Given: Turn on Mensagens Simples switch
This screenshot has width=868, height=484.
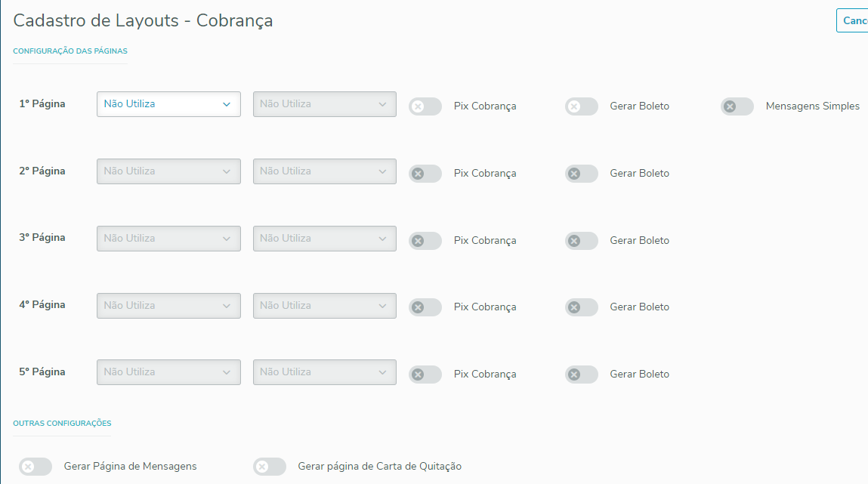Looking at the screenshot, I should (x=737, y=106).
